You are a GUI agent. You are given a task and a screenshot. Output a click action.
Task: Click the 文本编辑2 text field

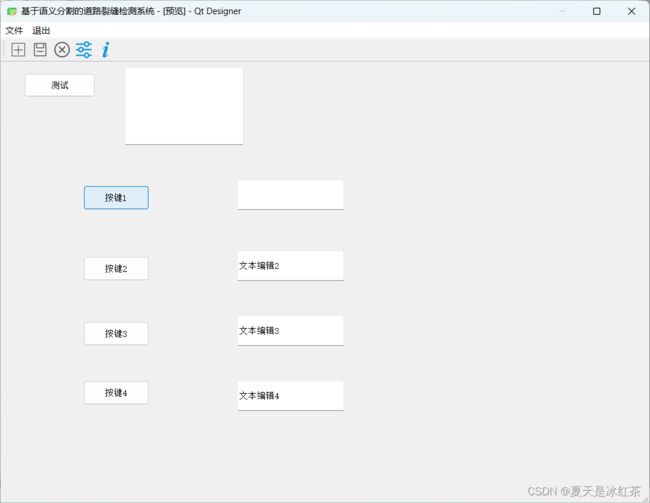[290, 266]
